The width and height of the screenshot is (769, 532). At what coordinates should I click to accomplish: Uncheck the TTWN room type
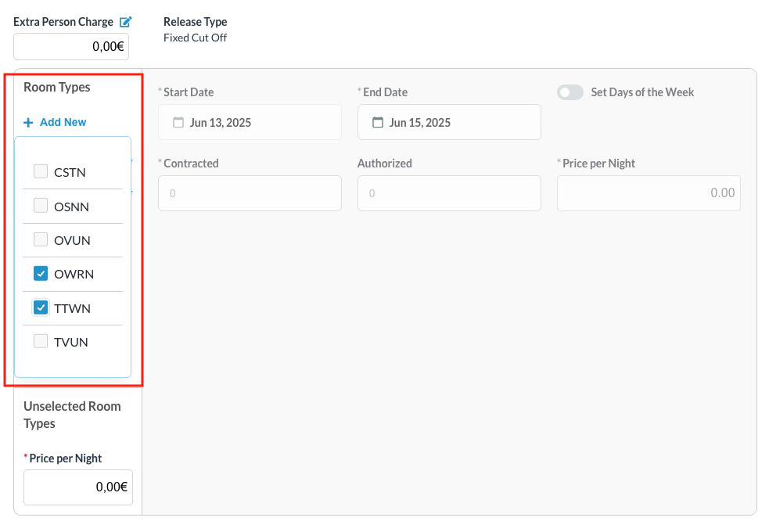coord(40,307)
